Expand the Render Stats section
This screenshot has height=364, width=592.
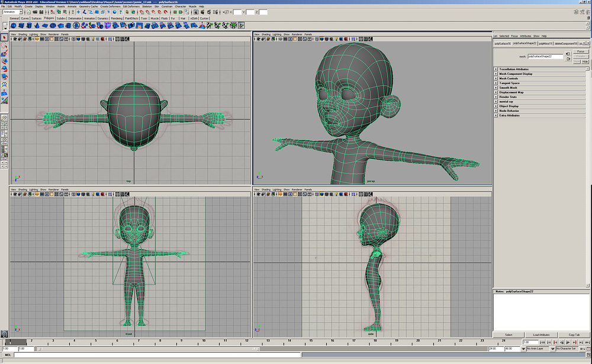point(507,97)
